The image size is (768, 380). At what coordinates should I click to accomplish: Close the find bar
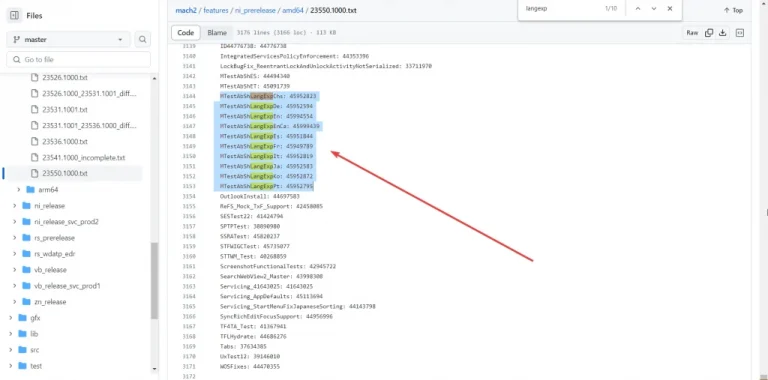point(670,9)
